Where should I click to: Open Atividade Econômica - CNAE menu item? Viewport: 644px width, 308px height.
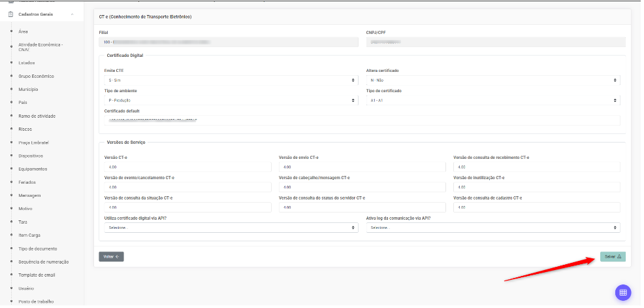coord(40,47)
